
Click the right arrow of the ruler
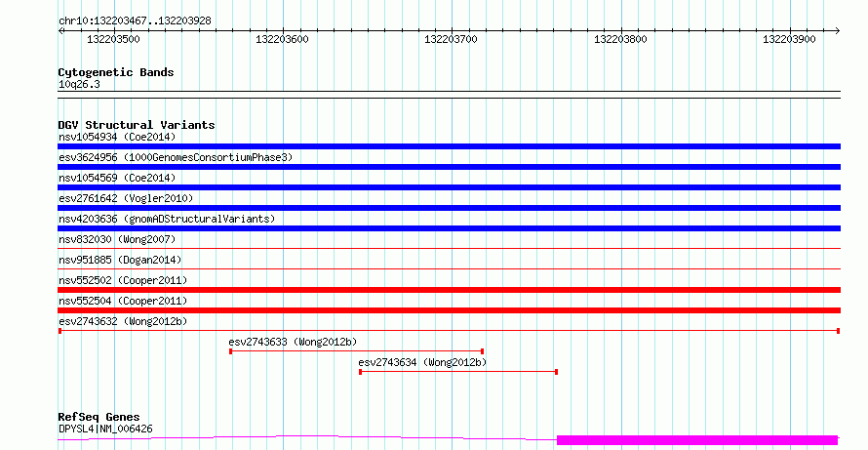point(837,31)
